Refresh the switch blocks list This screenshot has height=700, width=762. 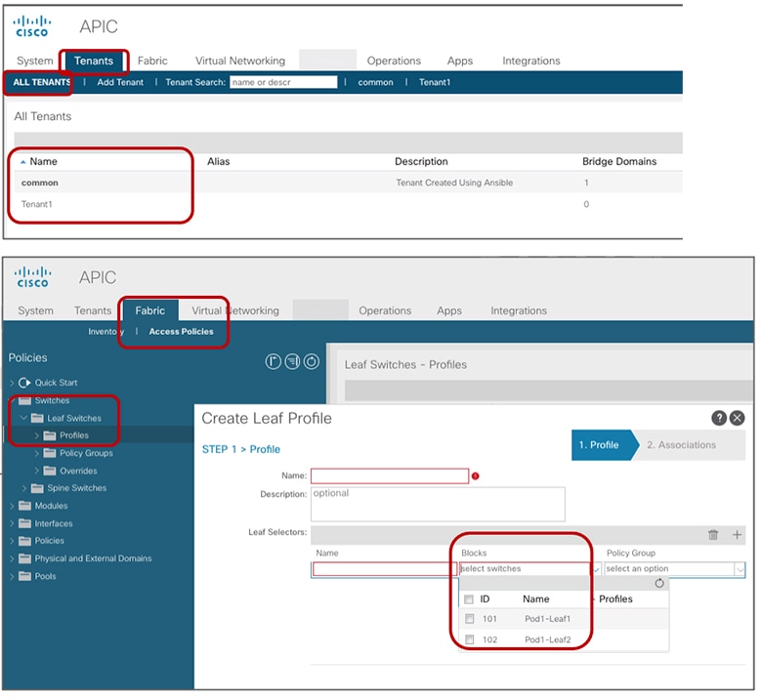[659, 584]
